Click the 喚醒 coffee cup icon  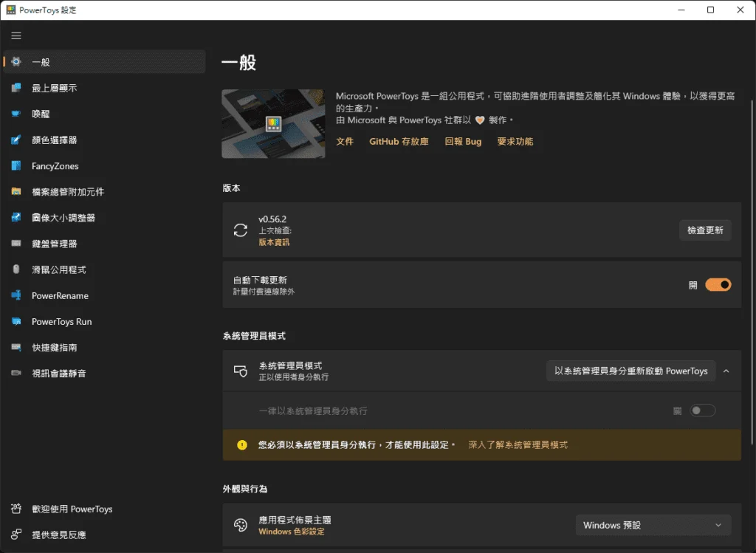pyautogui.click(x=16, y=114)
